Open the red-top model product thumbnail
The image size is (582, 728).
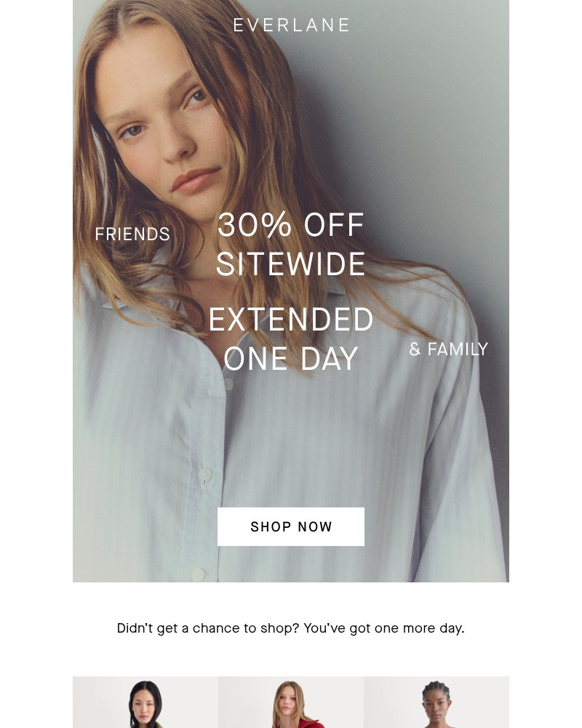point(291,702)
